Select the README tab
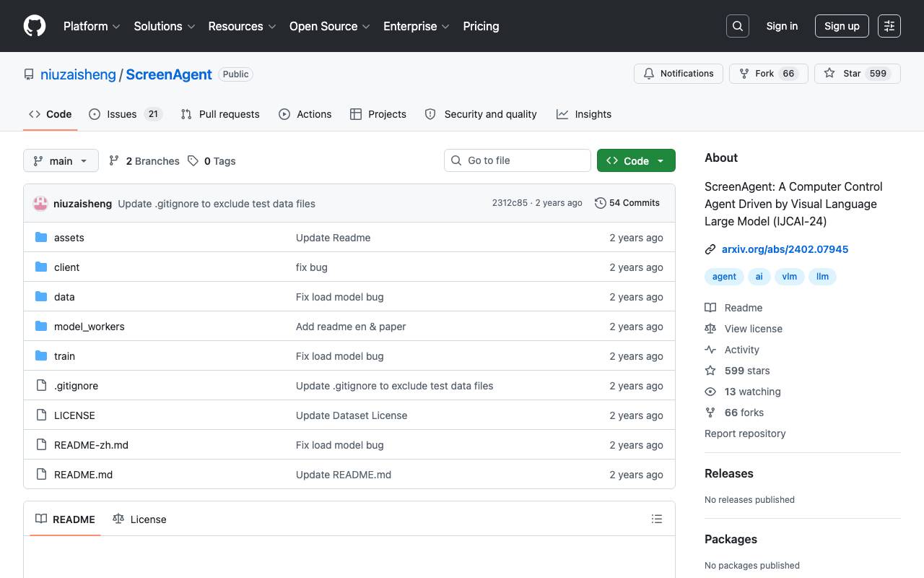Screen dimensions: 924x578 click(x=65, y=519)
